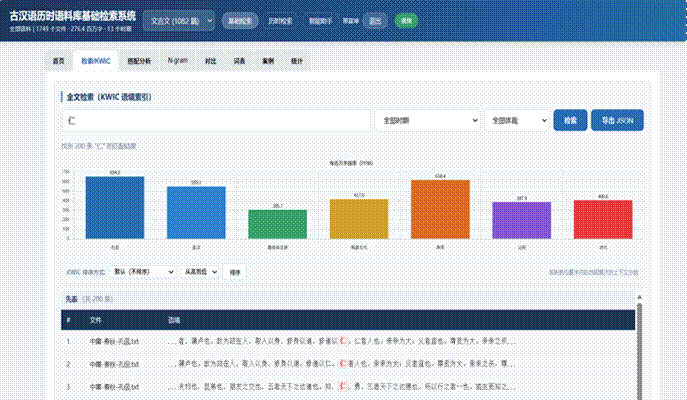Click the 先秦 results section heading

point(71,299)
